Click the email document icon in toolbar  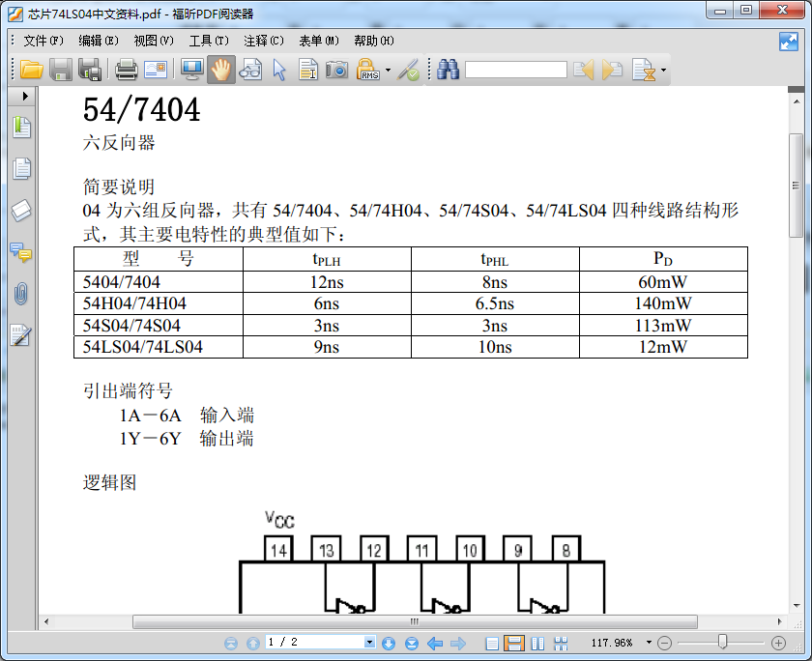(156, 70)
